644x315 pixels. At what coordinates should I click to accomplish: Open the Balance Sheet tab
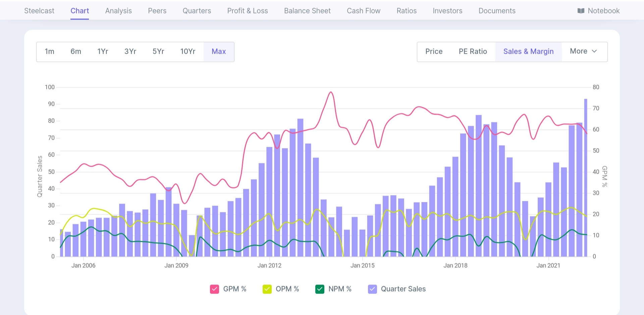click(x=307, y=11)
